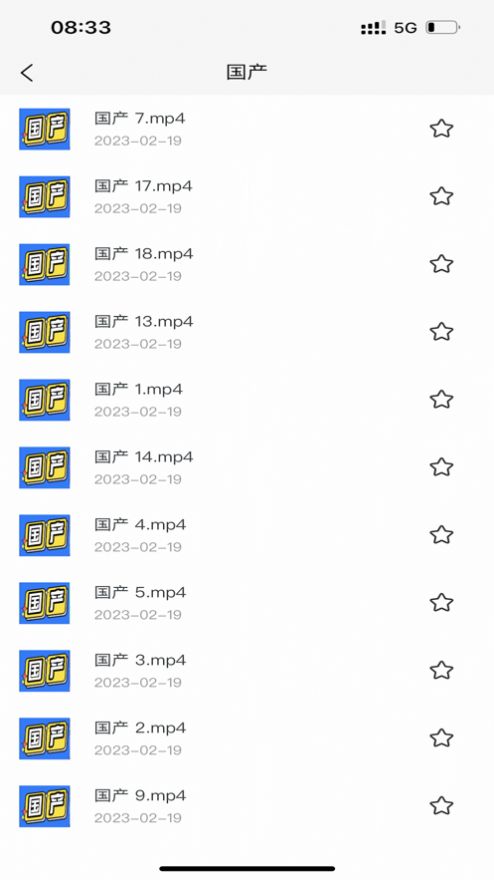The height and width of the screenshot is (880, 494).
Task: Favorite the 国产 5.mp4 video
Action: 442,603
